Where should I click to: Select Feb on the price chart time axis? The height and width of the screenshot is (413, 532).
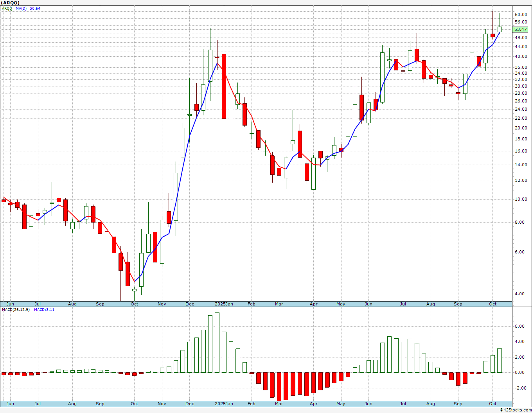click(x=251, y=304)
